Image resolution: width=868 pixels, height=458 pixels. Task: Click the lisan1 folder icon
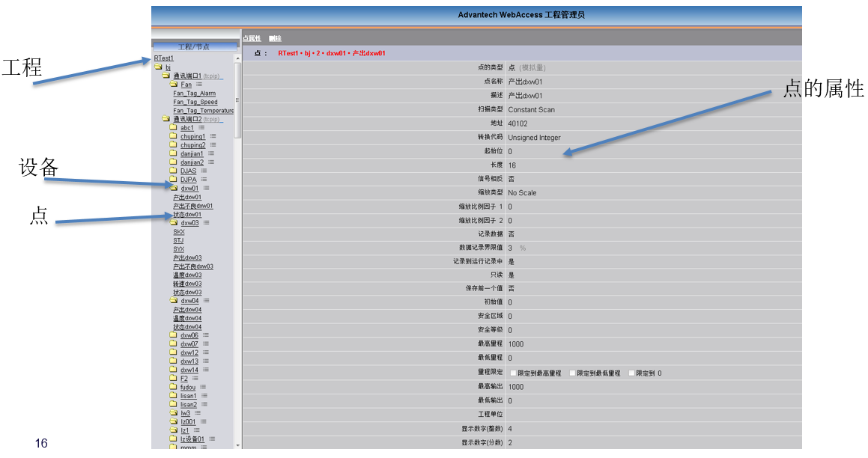173,395
